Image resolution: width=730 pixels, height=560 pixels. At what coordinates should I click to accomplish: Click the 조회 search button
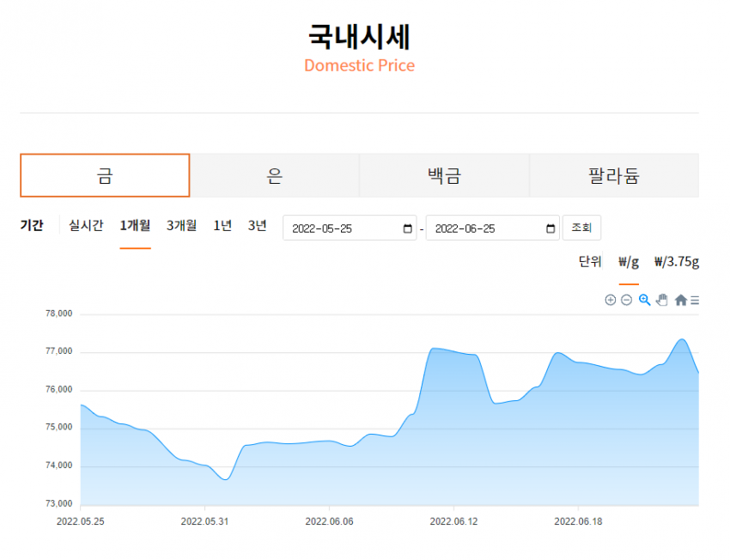tap(581, 228)
